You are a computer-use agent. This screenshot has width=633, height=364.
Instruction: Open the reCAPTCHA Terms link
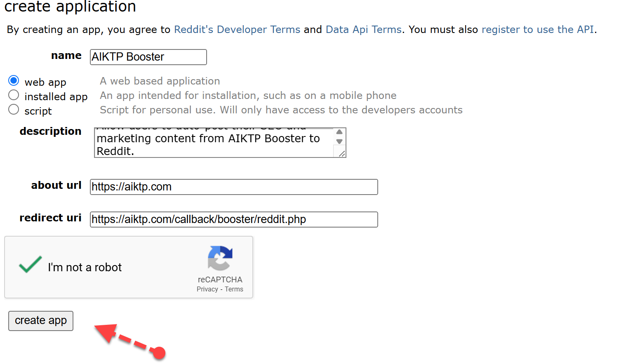(234, 289)
